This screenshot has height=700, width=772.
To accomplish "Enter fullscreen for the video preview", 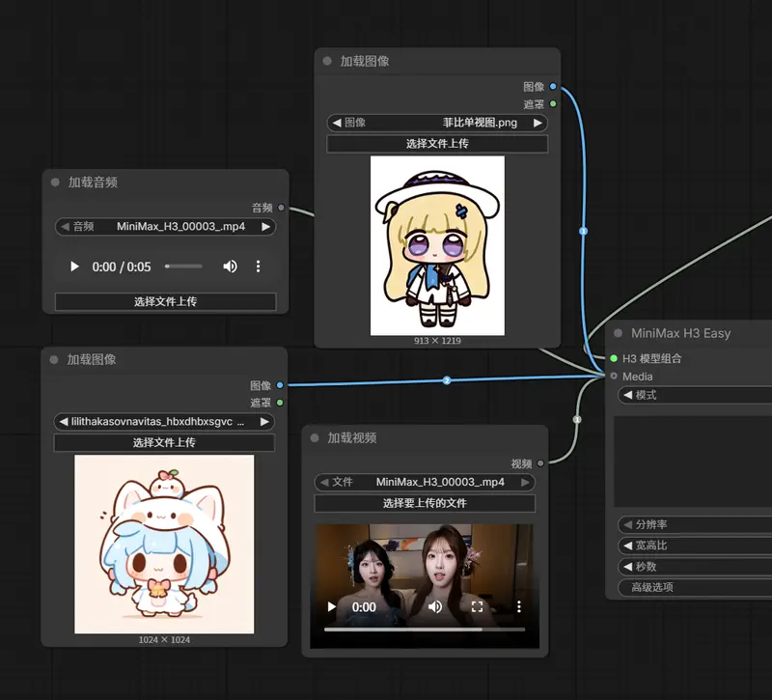I will tap(477, 607).
